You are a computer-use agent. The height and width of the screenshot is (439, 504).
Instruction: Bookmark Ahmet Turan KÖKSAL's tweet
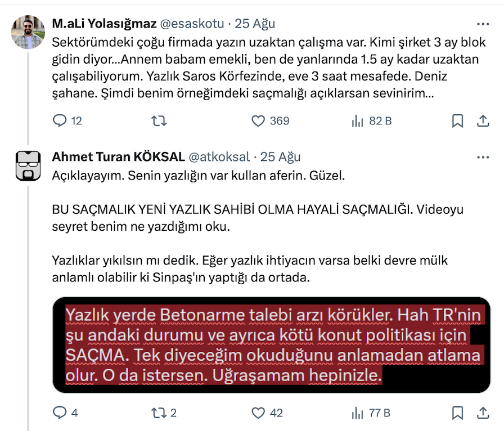pos(458,413)
